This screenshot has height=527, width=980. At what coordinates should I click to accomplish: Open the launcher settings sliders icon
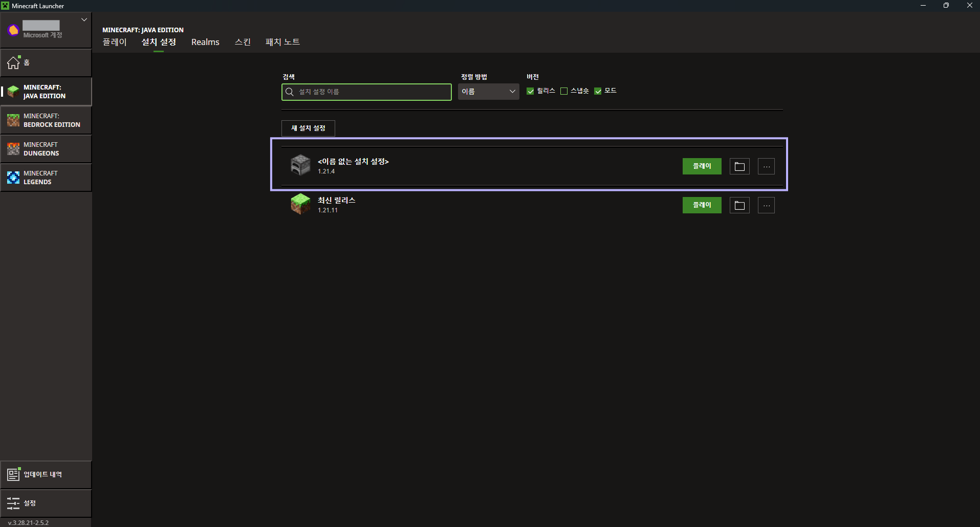pos(13,503)
